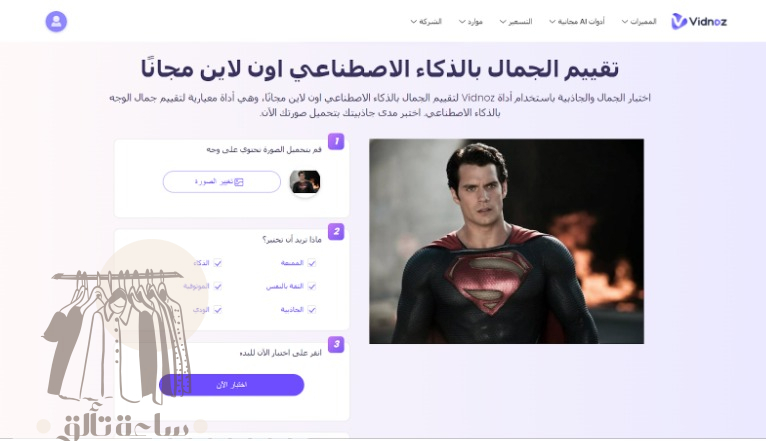The image size is (766, 441).
Task: Toggle the الثقة بالنفس (confidence) checkbox
Action: point(312,286)
